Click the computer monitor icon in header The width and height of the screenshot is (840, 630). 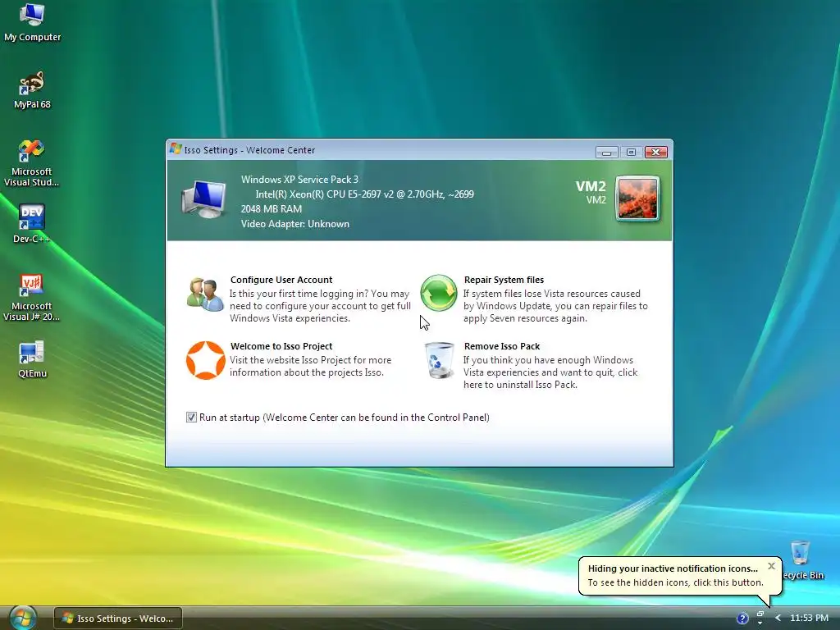coord(203,199)
